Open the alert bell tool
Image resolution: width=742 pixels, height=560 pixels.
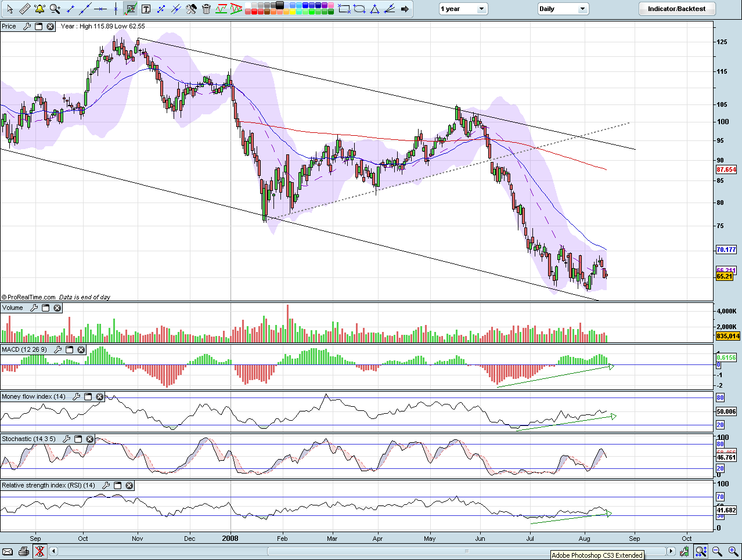[x=39, y=9]
